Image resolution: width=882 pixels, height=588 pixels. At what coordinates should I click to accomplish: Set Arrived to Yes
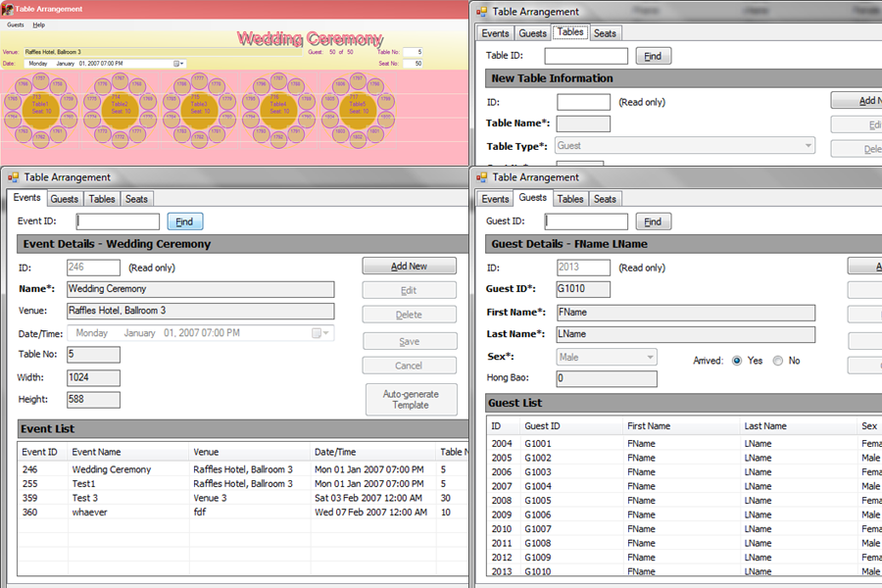[x=737, y=361]
